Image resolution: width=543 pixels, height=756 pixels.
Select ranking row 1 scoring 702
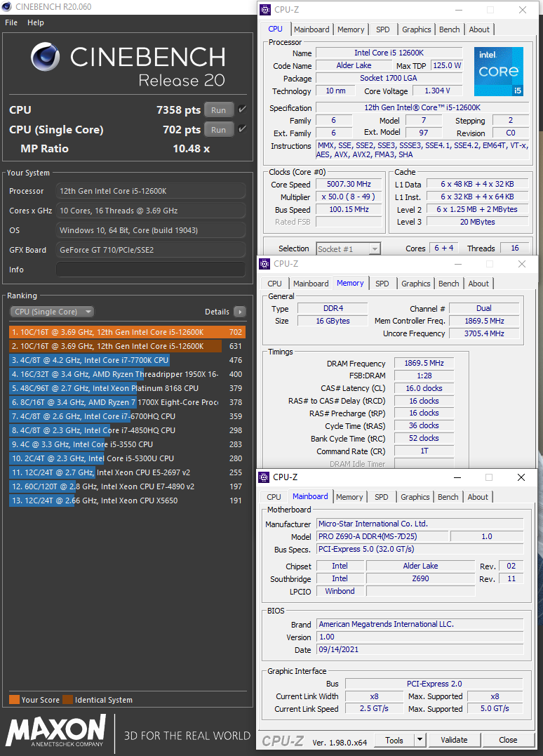coord(127,332)
